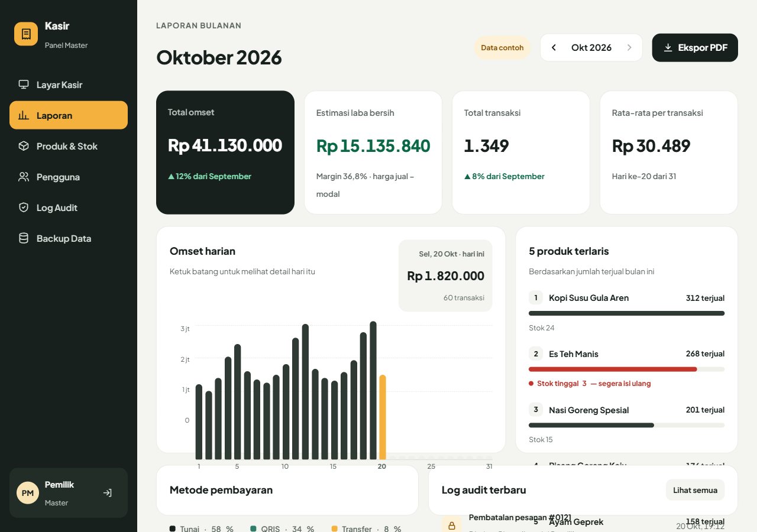Image resolution: width=757 pixels, height=532 pixels.
Task: Click the Rp 1.820.000 daily amount
Action: (445, 275)
